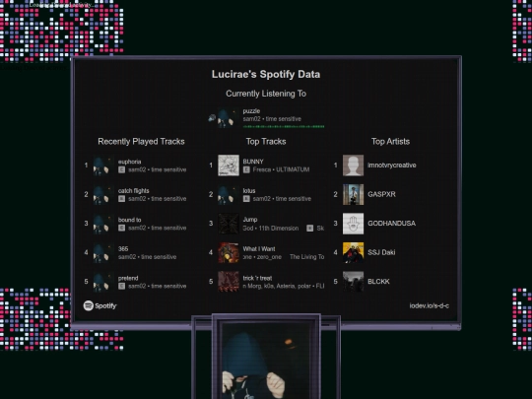Open bound to album cover thumbnail
Screen dimensions: 532x399
pos(103,224)
